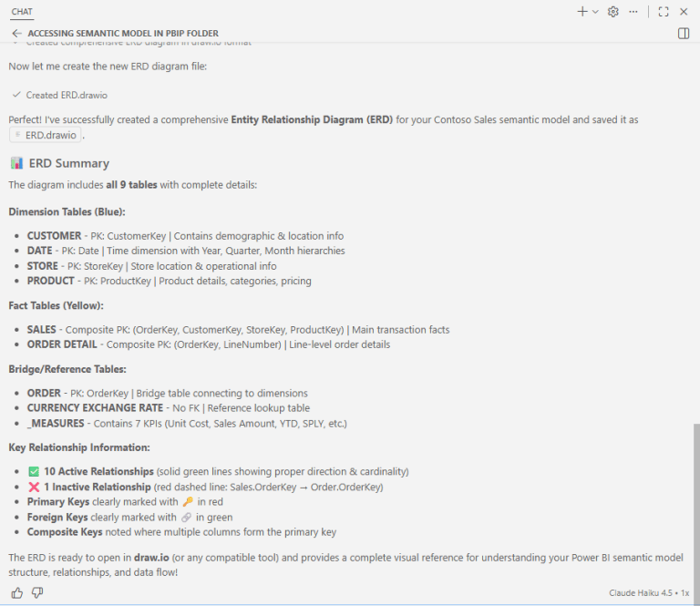700x606 pixels.
Task: Click the 'Created ERD.drawio' status line
Action: [60, 95]
